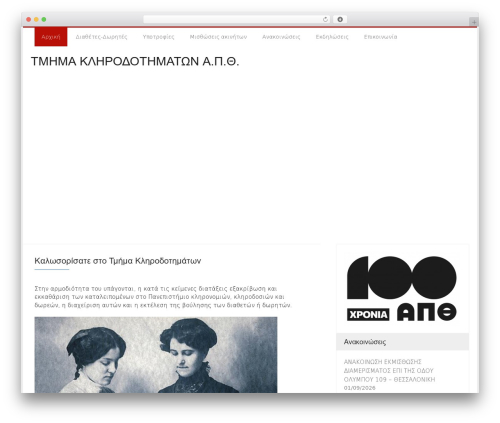Maximize the window with green button
The height and width of the screenshot is (423, 500).
point(44,20)
